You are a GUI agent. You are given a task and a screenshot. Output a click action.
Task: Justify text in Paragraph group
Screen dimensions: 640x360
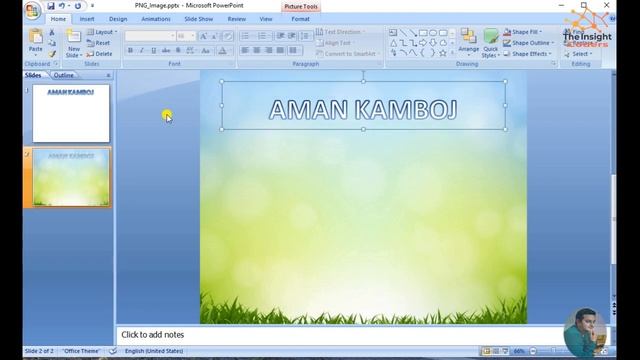click(x=280, y=51)
